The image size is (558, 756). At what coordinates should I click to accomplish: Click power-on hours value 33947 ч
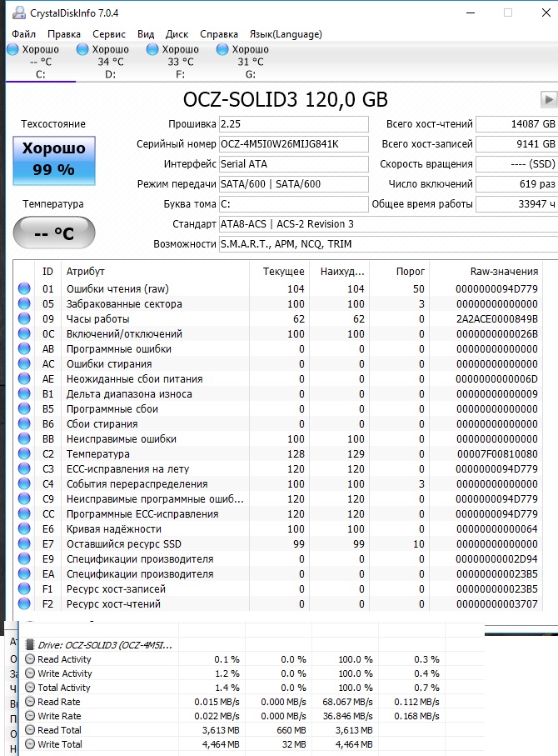[516, 204]
